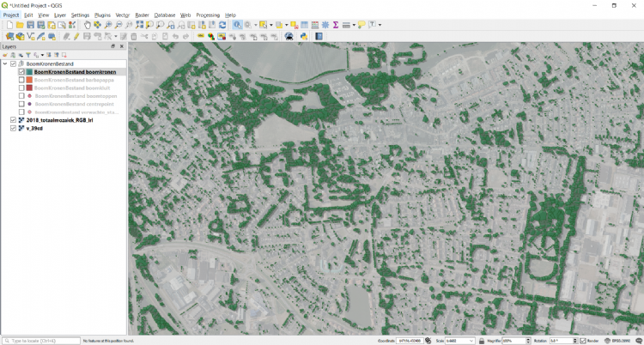The image size is (644, 345).
Task: Click the filter legend icon in Layers panel
Action: pyautogui.click(x=27, y=55)
